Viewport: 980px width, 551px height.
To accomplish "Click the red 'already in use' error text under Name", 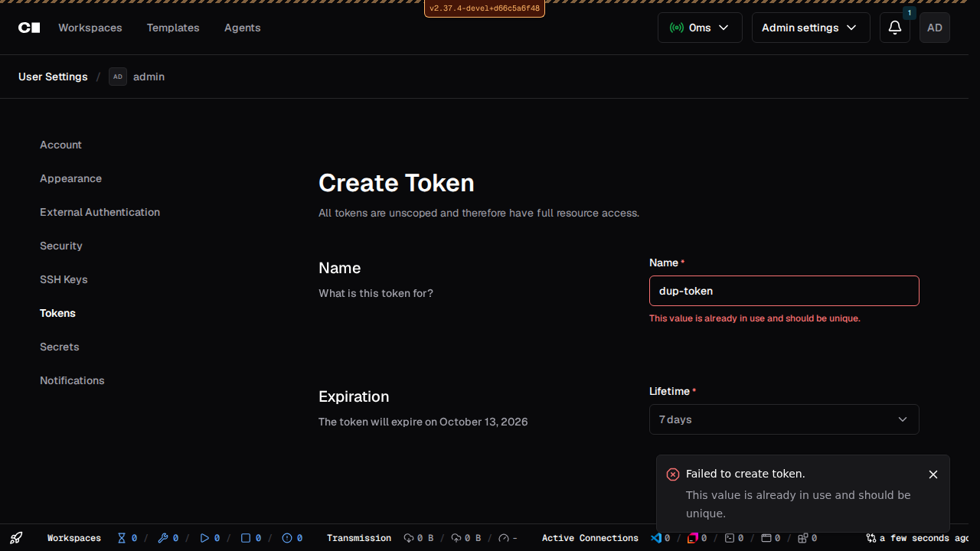I will click(x=755, y=318).
